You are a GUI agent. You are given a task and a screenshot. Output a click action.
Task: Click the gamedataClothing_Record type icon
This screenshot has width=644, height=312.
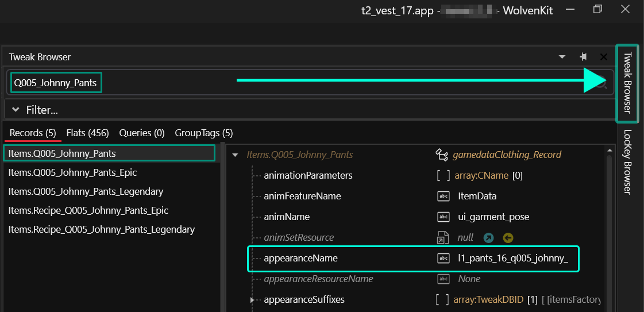tap(442, 155)
